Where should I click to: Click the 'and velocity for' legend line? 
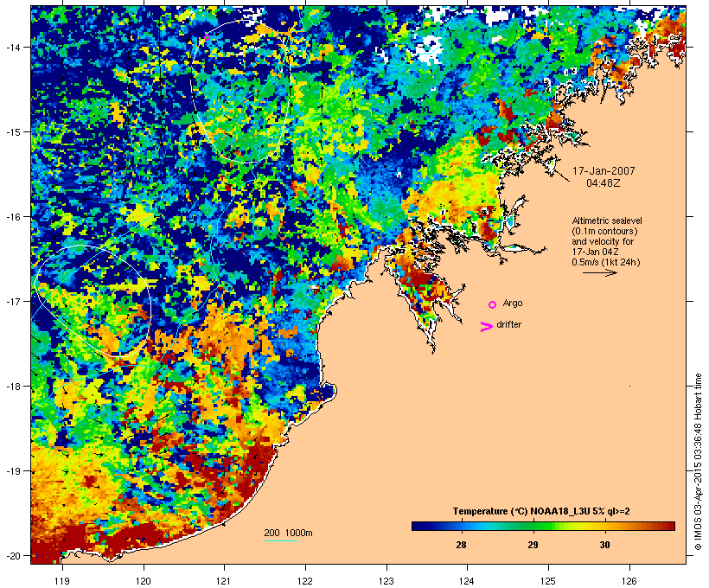604,241
